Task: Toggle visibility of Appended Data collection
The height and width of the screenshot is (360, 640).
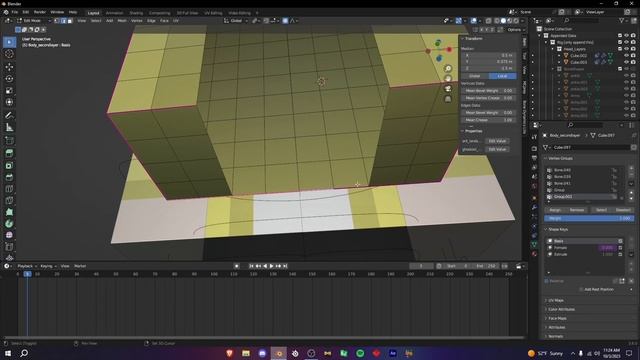Action: pos(626,36)
